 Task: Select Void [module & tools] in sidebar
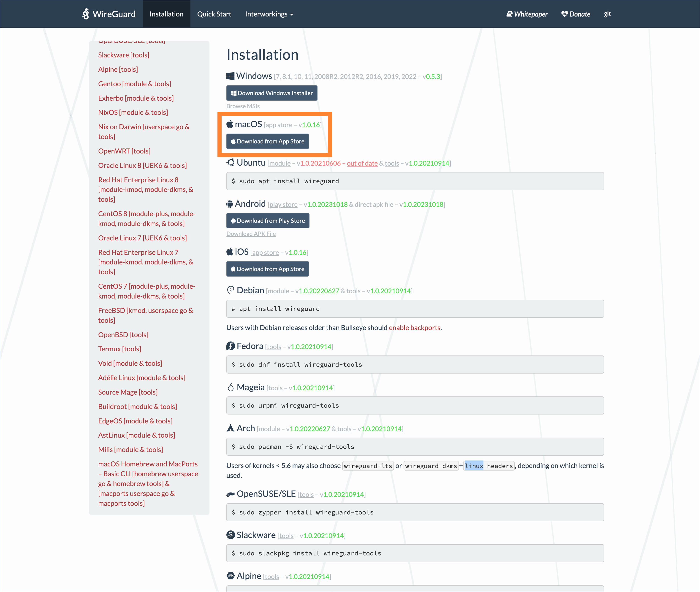130,363
